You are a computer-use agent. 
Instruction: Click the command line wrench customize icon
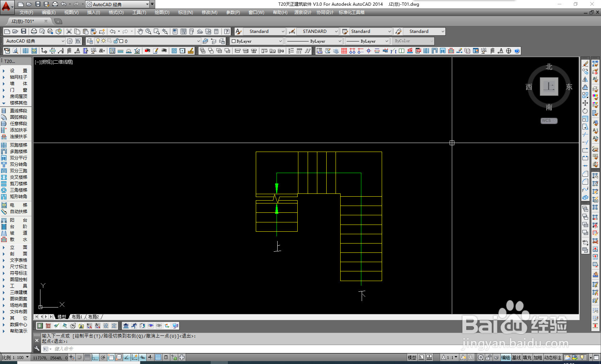pos(37,349)
